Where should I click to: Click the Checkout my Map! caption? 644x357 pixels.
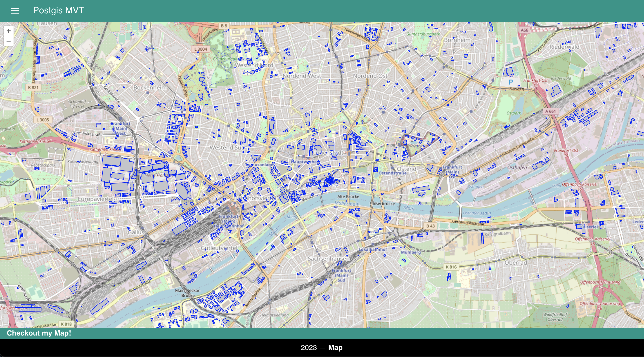click(39, 333)
